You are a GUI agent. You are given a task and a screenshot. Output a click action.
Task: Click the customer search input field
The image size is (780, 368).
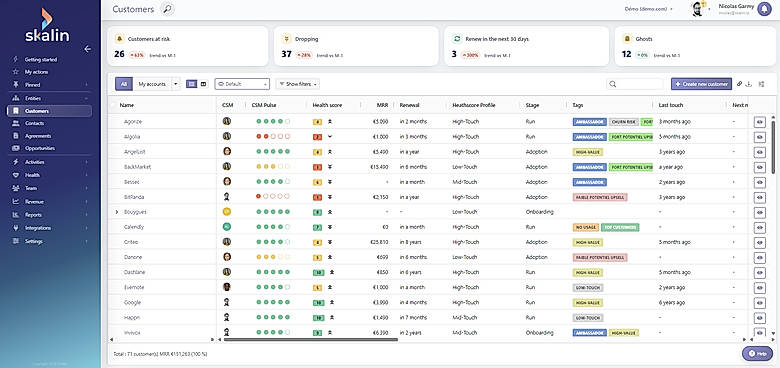(635, 84)
